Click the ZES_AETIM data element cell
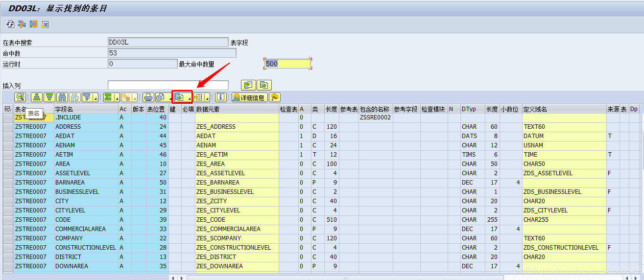Image resolution: width=644 pixels, height=280 pixels. (x=237, y=155)
